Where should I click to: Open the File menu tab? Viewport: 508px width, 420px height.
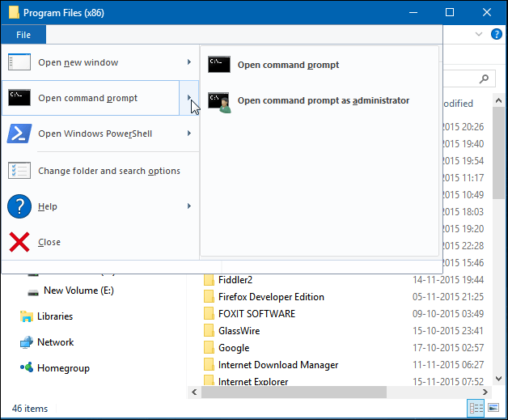(x=23, y=35)
